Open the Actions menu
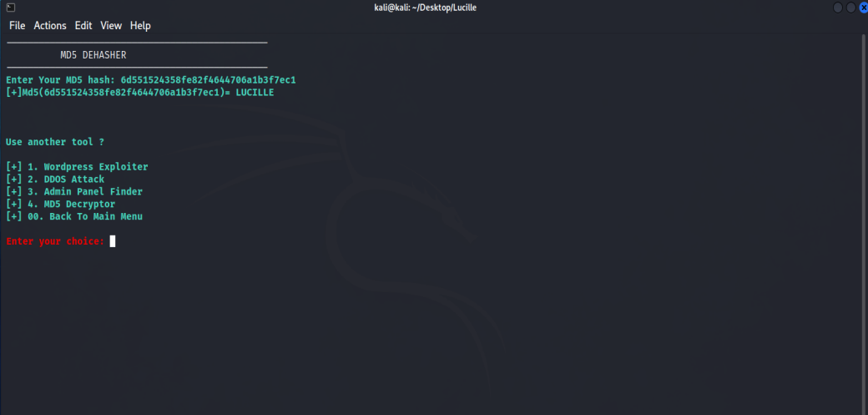 pyautogui.click(x=50, y=26)
